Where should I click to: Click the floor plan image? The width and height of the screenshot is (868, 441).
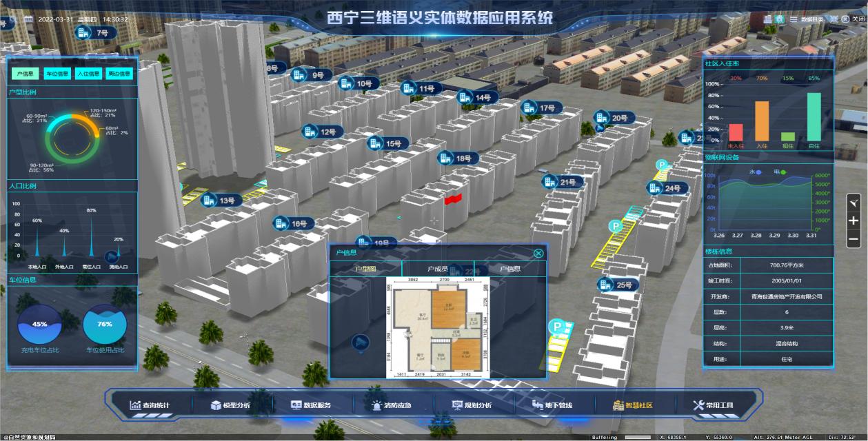437,327
